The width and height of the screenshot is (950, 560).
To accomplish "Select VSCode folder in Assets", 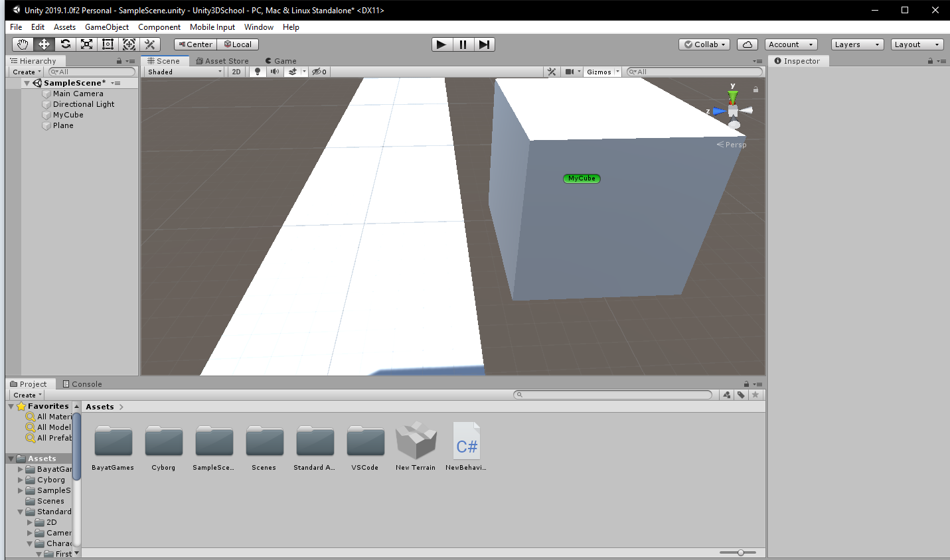I will pyautogui.click(x=365, y=447).
